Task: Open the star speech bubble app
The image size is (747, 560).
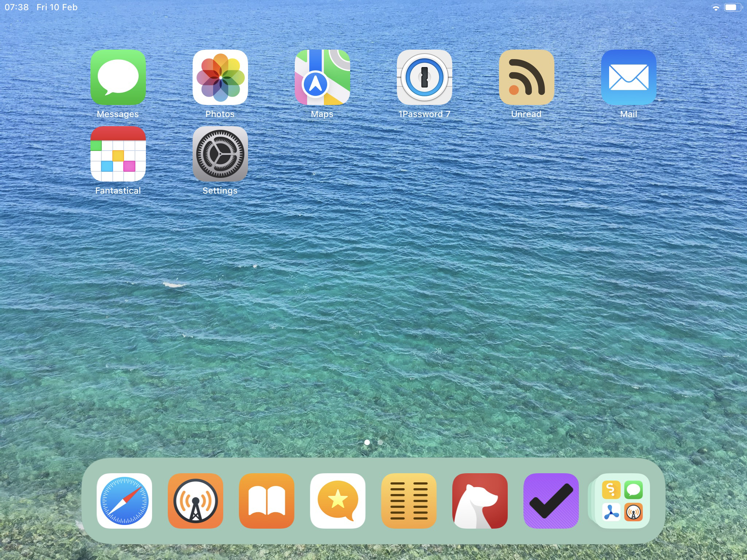Action: pos(338,501)
